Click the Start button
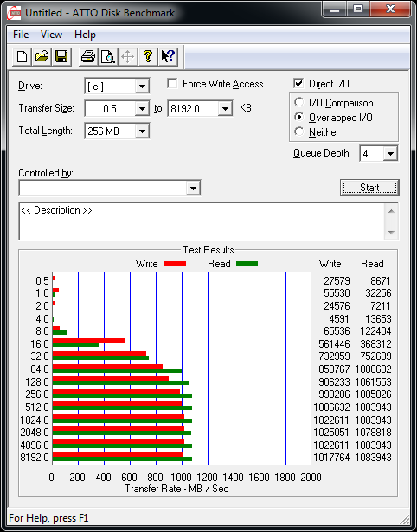The width and height of the screenshot is (417, 532). pyautogui.click(x=369, y=188)
